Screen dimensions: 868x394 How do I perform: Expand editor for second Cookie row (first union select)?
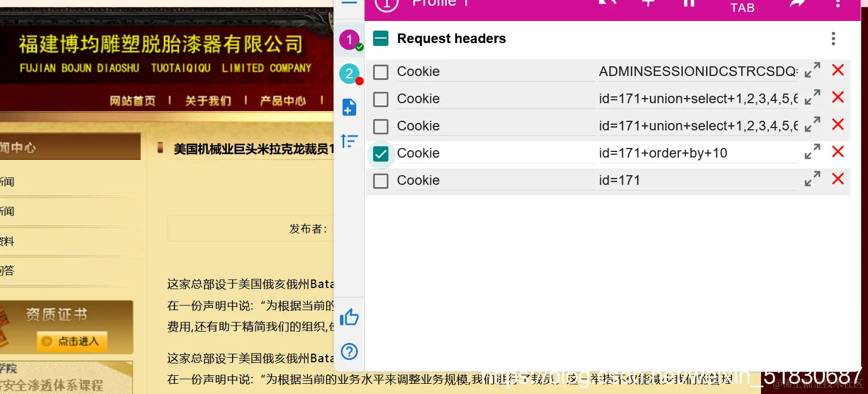813,98
